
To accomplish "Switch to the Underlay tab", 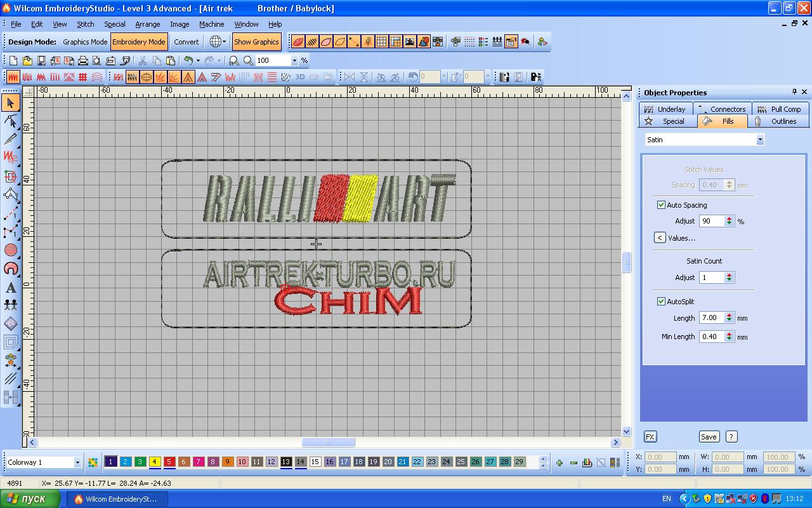I will point(665,109).
